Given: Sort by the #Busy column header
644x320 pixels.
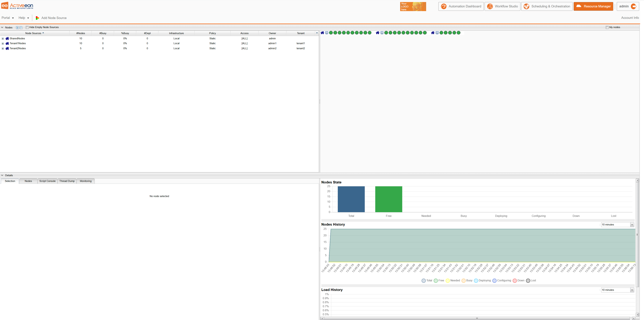Looking at the screenshot, I should (103, 33).
